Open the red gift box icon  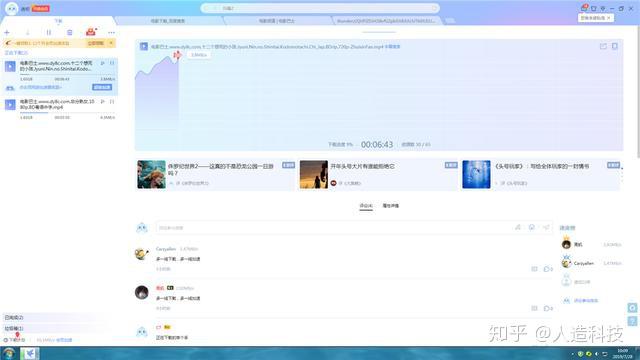(x=91, y=31)
